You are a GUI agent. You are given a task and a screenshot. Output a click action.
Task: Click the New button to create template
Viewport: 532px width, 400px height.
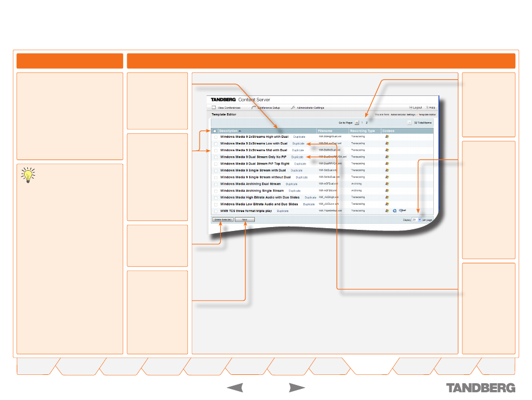pos(245,220)
